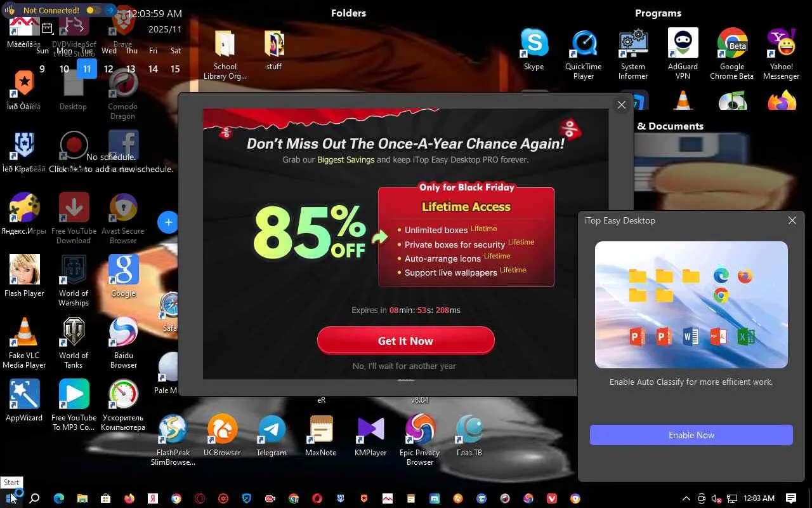
Task: Select Sunday 9 in the calendar widget
Action: point(42,69)
